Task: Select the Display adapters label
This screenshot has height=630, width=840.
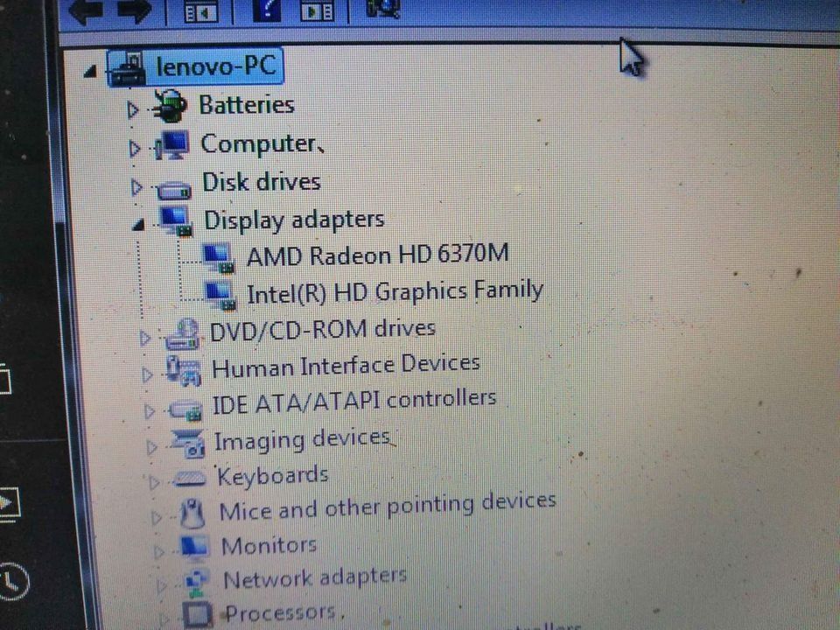Action: pyautogui.click(x=294, y=220)
